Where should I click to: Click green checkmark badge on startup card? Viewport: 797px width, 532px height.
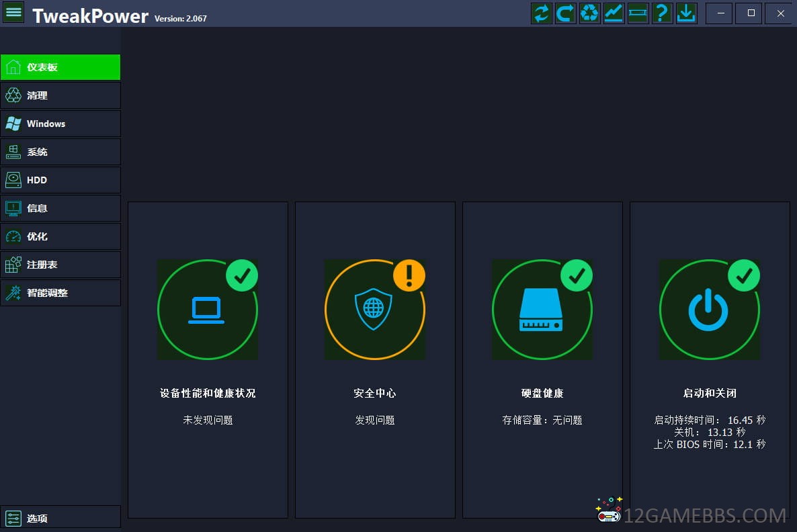click(744, 275)
